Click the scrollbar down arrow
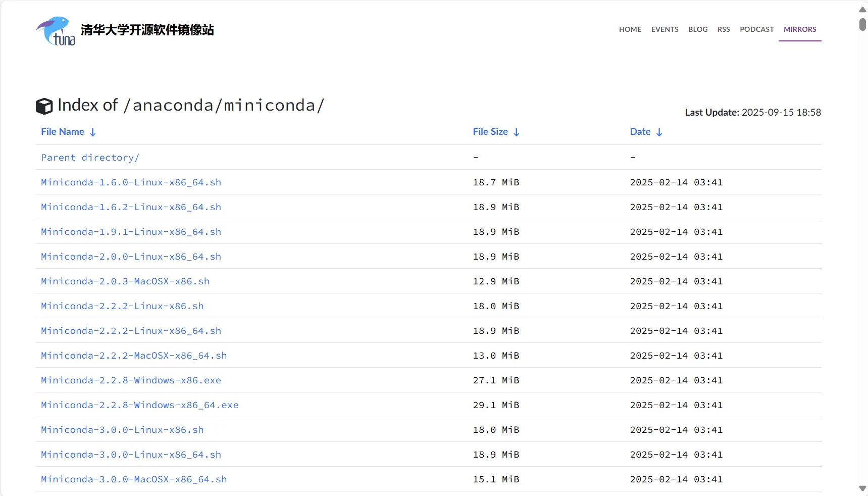868x496 pixels. click(x=862, y=488)
